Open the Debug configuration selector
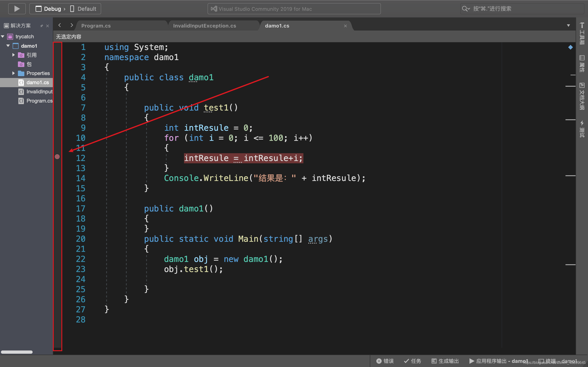This screenshot has width=588, height=367. pos(52,9)
